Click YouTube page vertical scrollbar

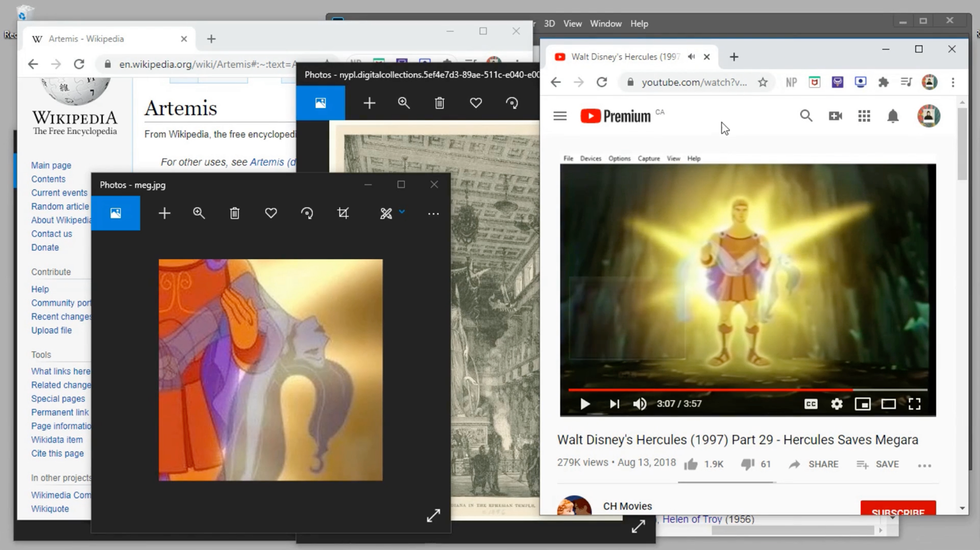962,144
